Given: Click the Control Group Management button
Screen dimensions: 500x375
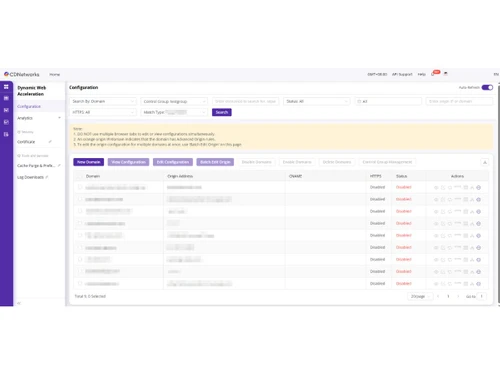Looking at the screenshot, I should [x=387, y=162].
